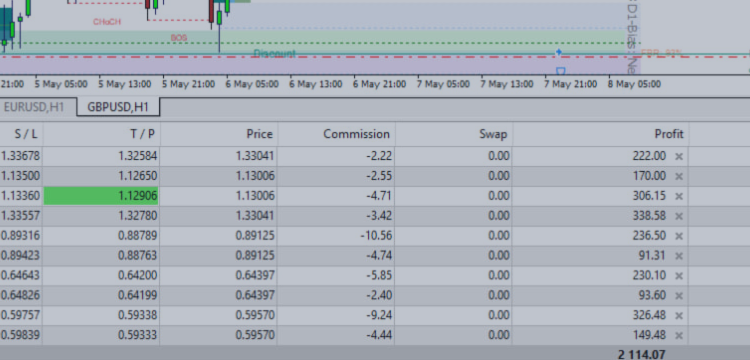The image size is (750, 360).
Task: Click the 8 May 05:00 time axis label
Action: 635,84
